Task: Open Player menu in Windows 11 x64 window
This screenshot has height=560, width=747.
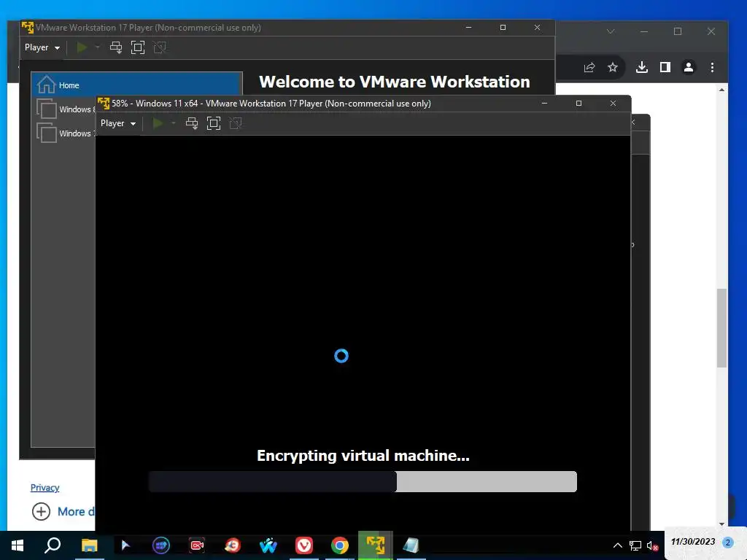Action: coord(118,123)
